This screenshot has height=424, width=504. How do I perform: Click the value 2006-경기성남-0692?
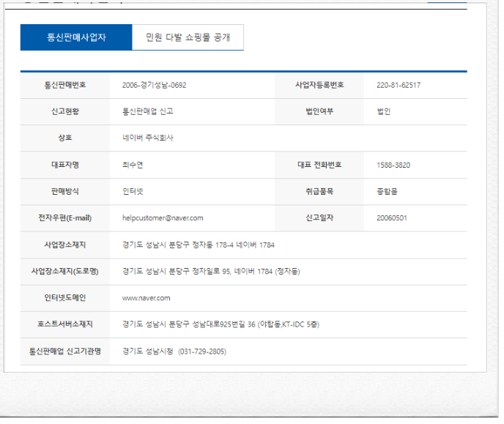(x=154, y=85)
